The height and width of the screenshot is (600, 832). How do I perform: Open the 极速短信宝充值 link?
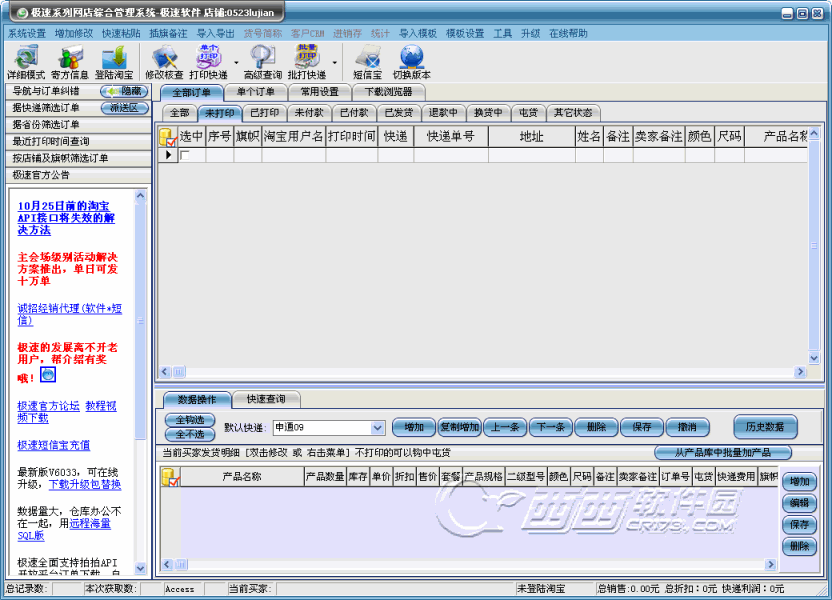coord(54,445)
